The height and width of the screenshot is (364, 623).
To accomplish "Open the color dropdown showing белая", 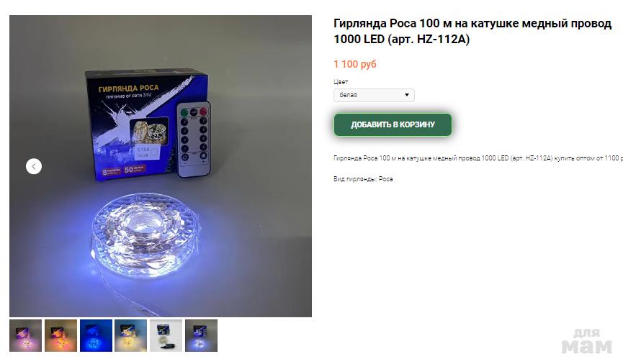I will pyautogui.click(x=374, y=95).
